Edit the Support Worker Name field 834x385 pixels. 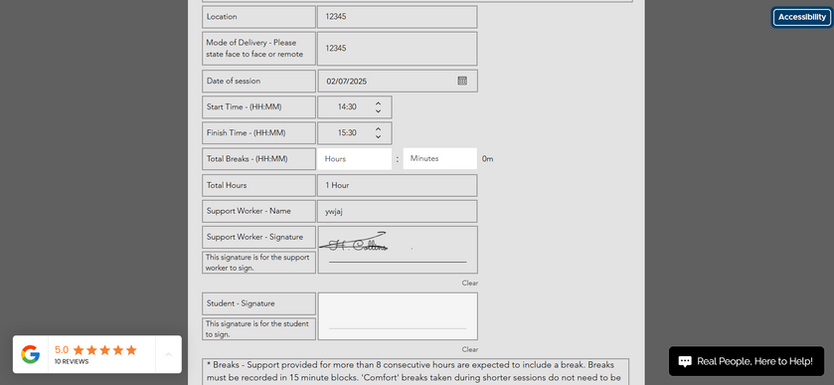pos(397,211)
